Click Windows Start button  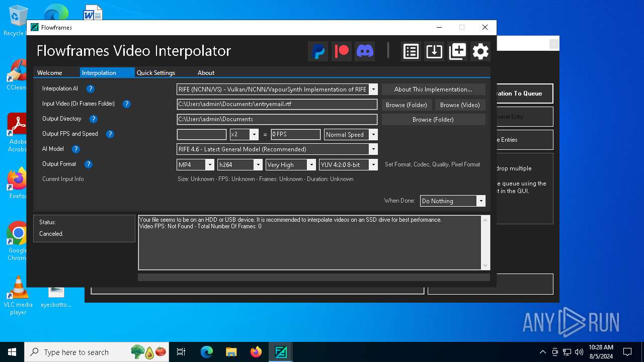pos(12,352)
